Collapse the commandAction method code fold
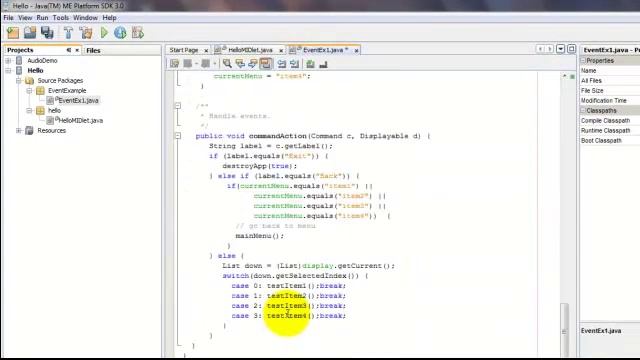Viewport: 640px width, 360px height. pos(178,136)
